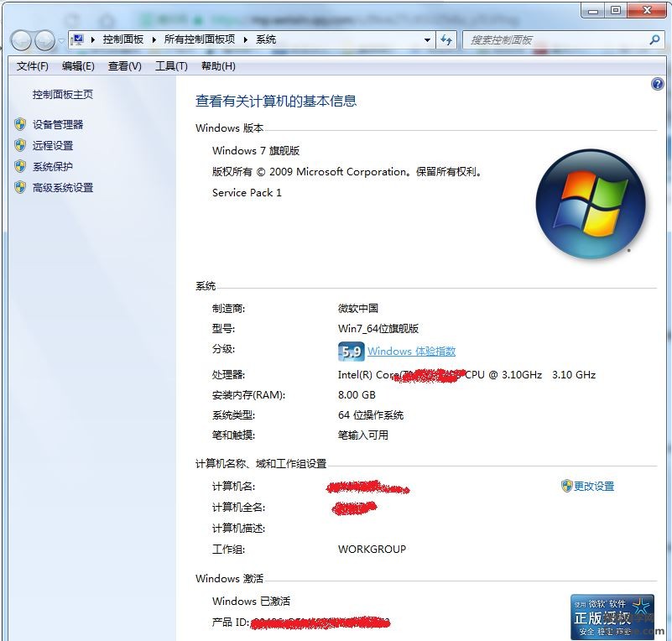Click the shield icon beside 更改设置

point(566,486)
